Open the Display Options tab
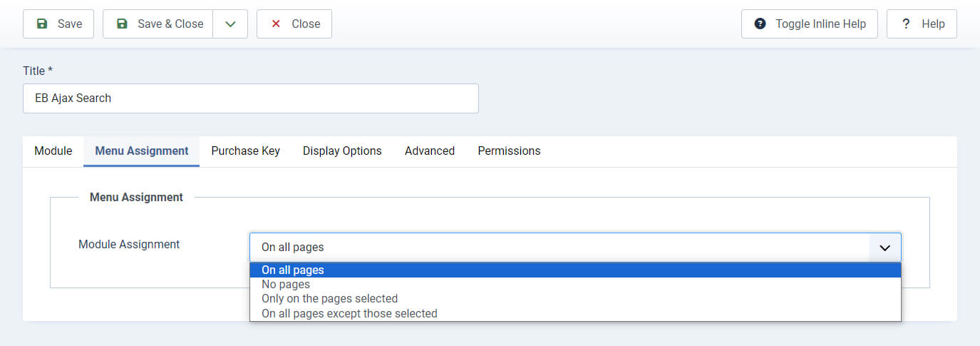Image resolution: width=980 pixels, height=346 pixels. pyautogui.click(x=342, y=151)
